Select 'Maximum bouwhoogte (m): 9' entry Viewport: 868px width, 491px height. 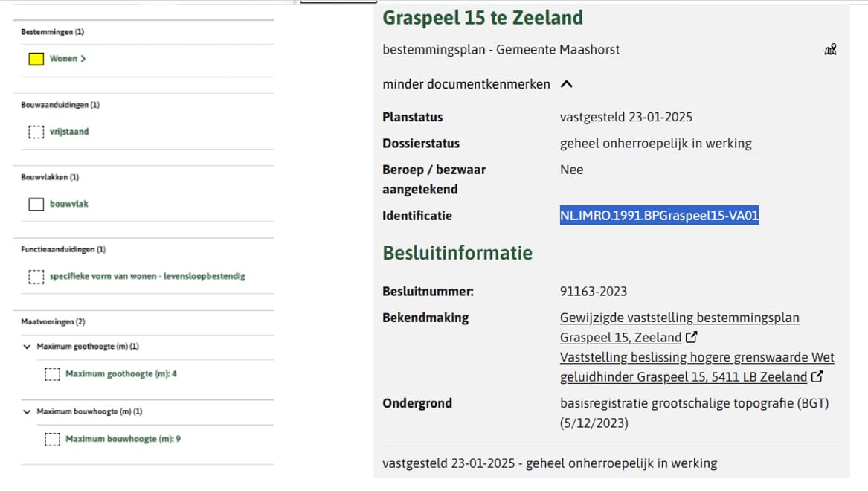[x=123, y=439]
